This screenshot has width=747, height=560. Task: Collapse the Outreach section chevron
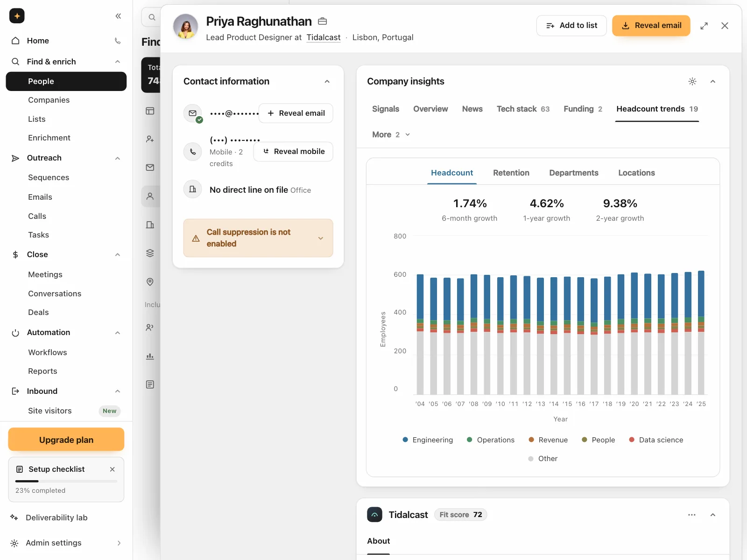tap(118, 158)
